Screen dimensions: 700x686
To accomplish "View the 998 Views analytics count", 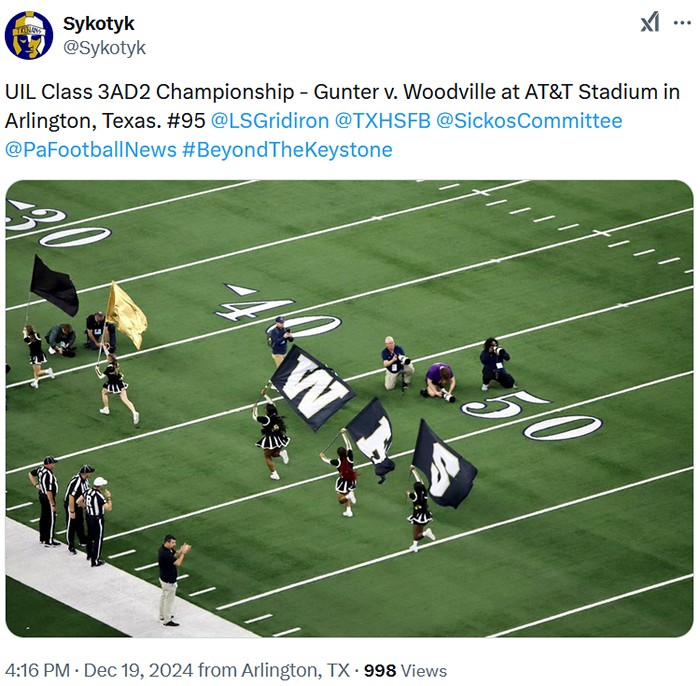I will click(x=405, y=670).
